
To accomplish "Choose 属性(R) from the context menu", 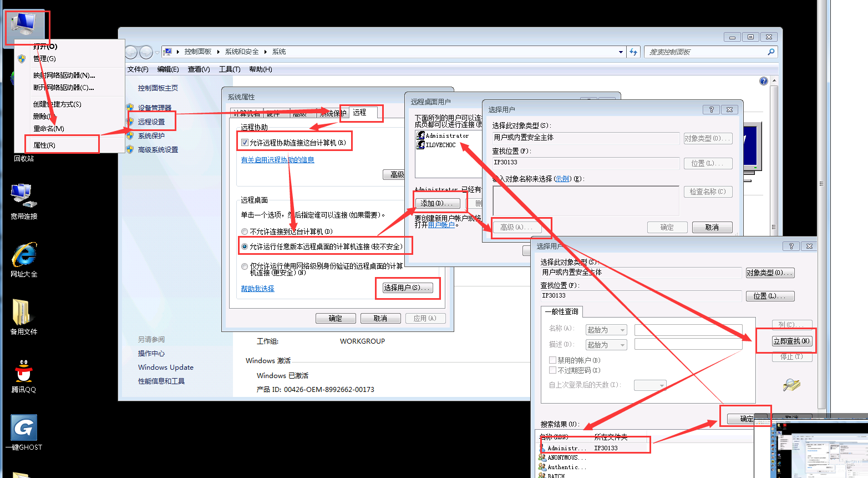I will (44, 145).
